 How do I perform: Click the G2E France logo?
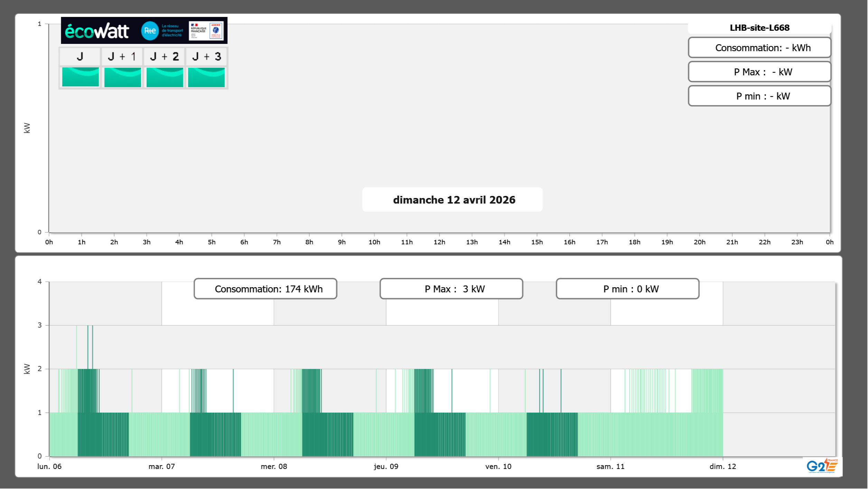tap(822, 466)
